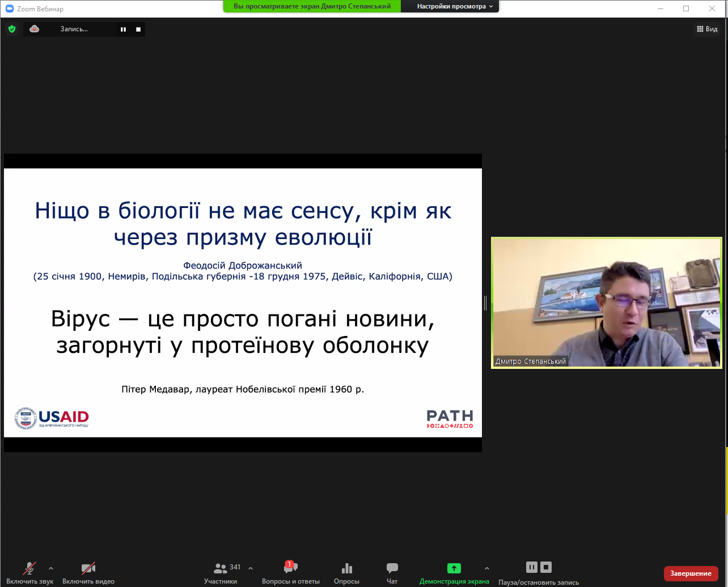Open the Вид layout menu
Viewport: 728px width, 587px height.
point(707,29)
